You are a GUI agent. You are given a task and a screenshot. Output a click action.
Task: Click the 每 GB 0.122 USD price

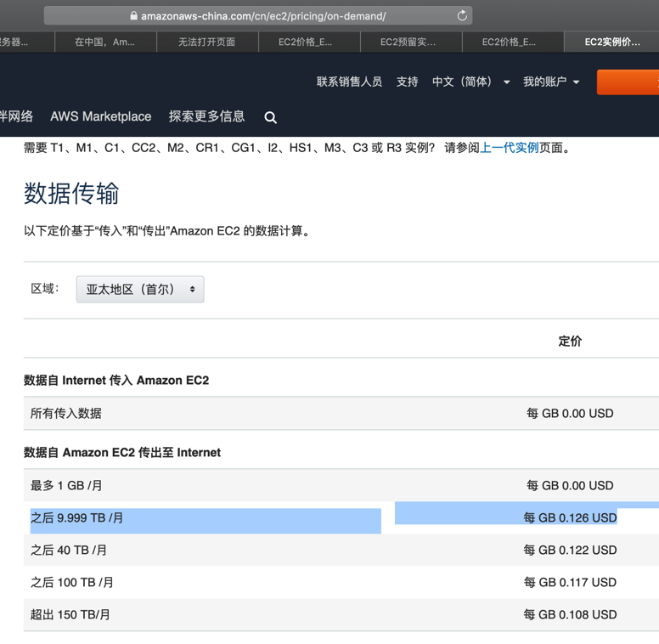pos(570,550)
